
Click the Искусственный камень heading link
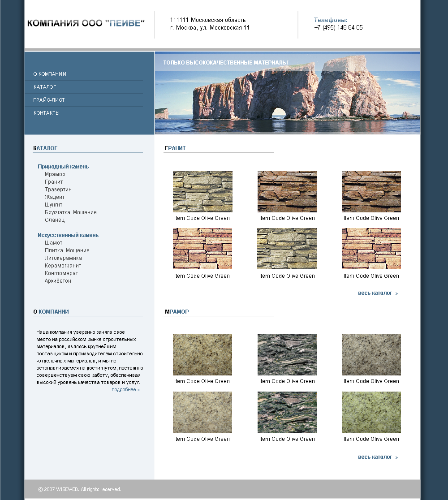68,235
